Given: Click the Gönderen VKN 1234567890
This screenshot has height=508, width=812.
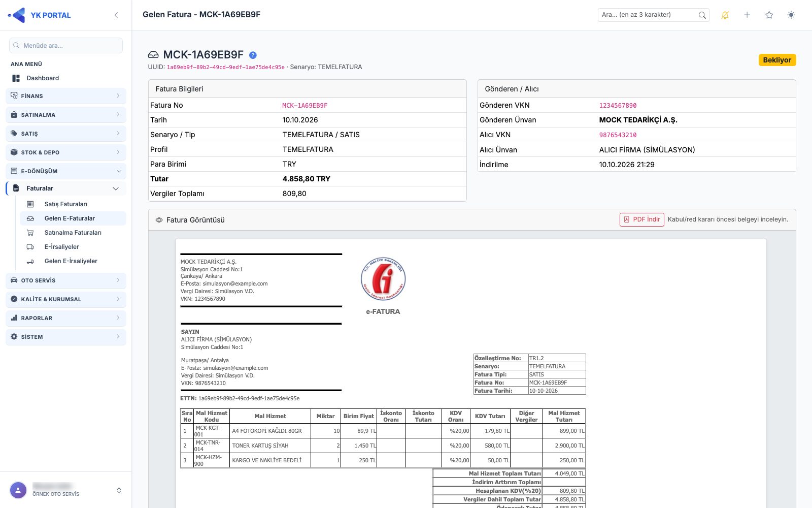Looking at the screenshot, I should (x=618, y=106).
